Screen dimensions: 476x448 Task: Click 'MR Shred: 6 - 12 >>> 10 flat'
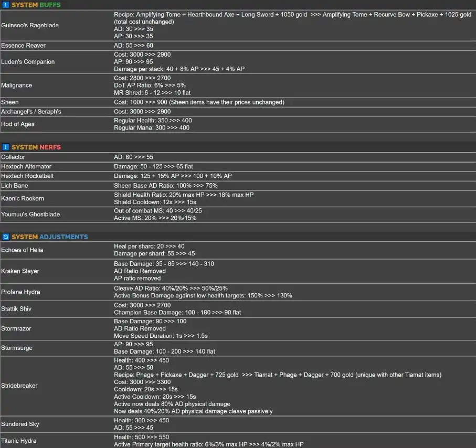click(x=152, y=93)
